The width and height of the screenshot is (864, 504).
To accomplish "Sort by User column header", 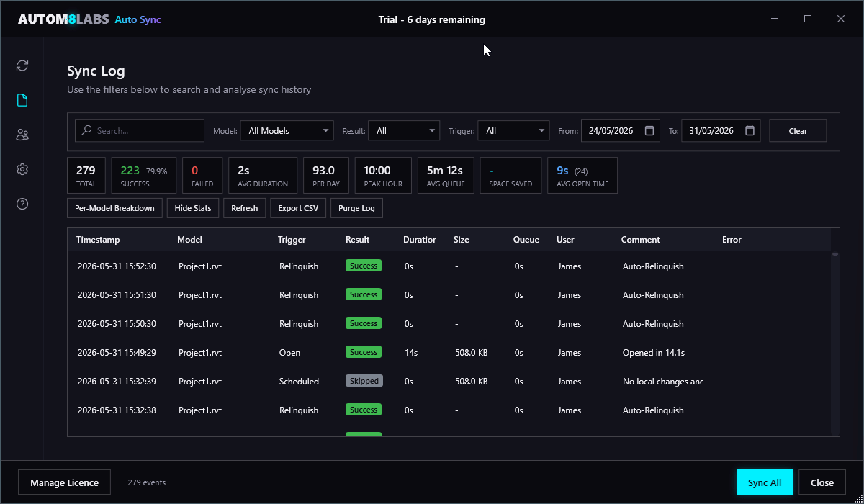I will (x=565, y=240).
